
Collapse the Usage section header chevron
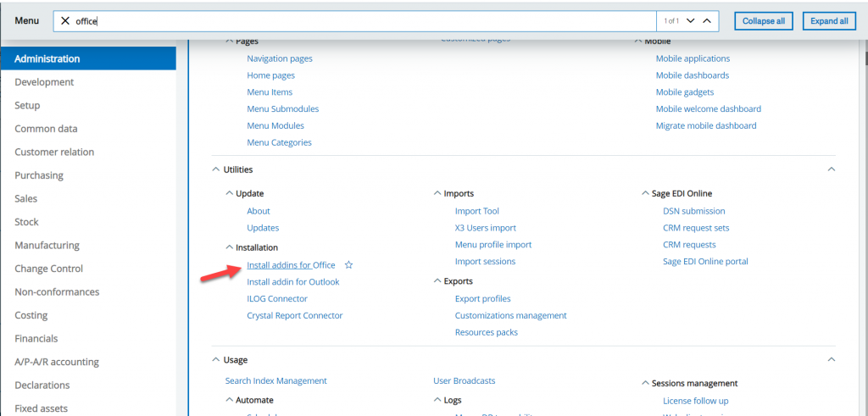click(x=216, y=359)
